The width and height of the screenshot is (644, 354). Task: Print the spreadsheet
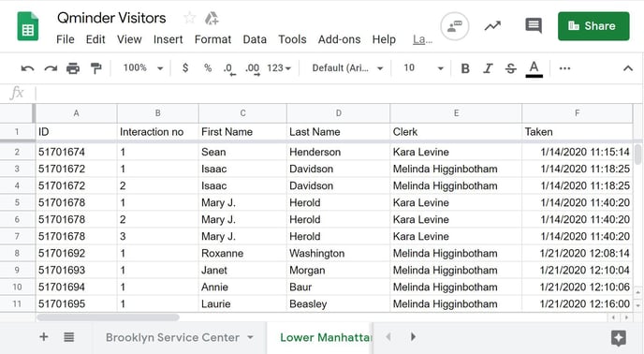[x=73, y=68]
